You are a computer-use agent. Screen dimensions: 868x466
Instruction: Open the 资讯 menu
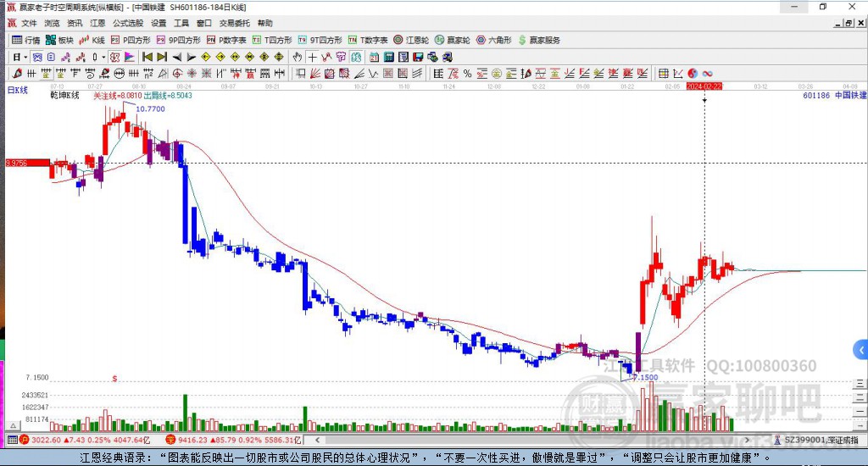75,23
